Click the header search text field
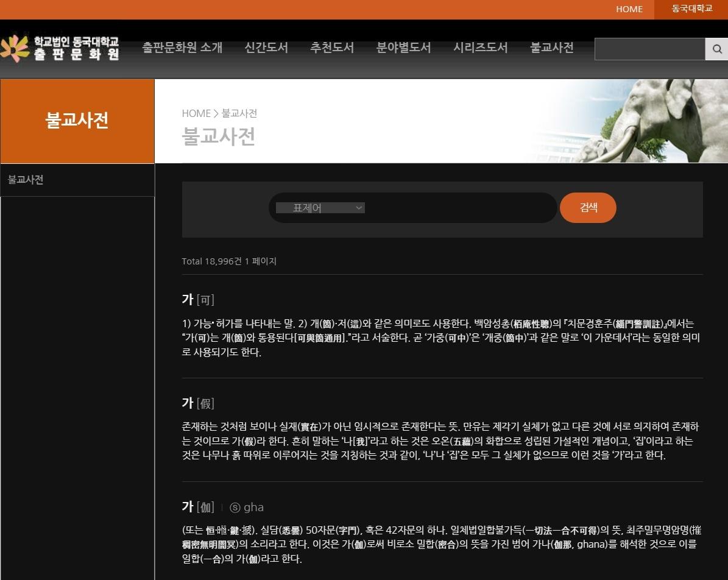The height and width of the screenshot is (580, 728). coord(649,49)
